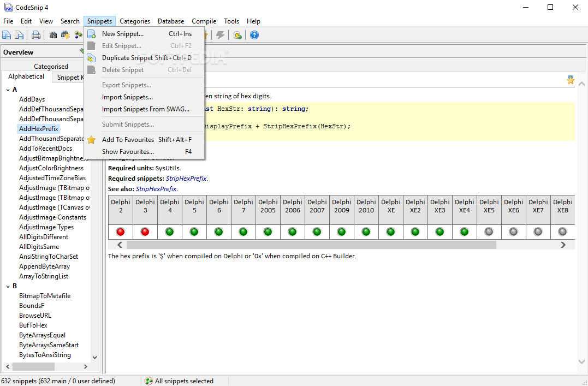The height and width of the screenshot is (386, 588).
Task: Choose Import Snippets From SWAG... entry
Action: (x=144, y=109)
